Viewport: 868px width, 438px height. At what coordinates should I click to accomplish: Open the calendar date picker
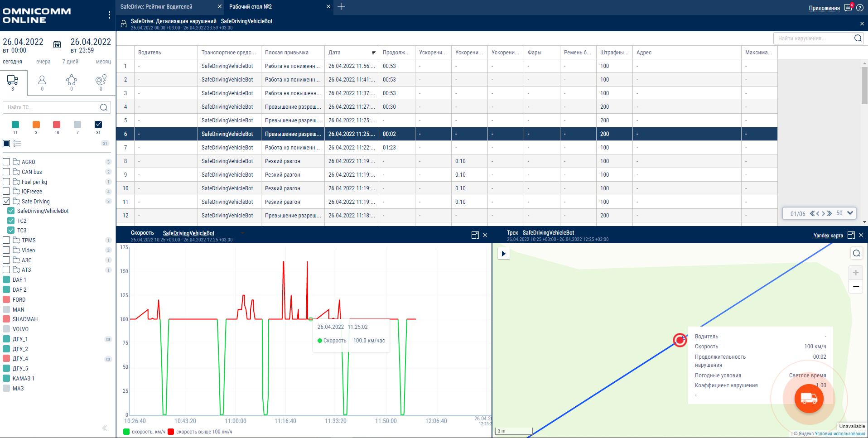(57, 44)
